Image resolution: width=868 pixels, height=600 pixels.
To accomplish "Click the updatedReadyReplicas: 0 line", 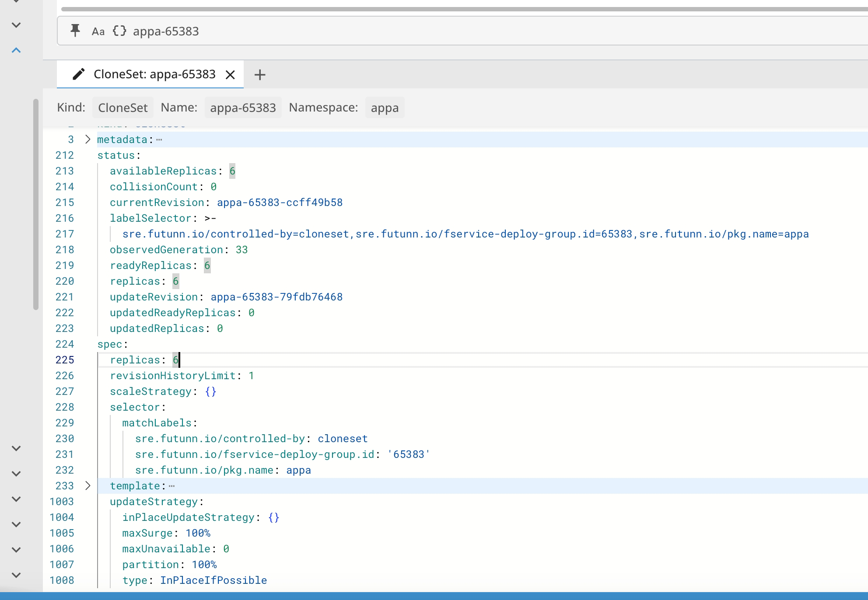I will point(182,313).
